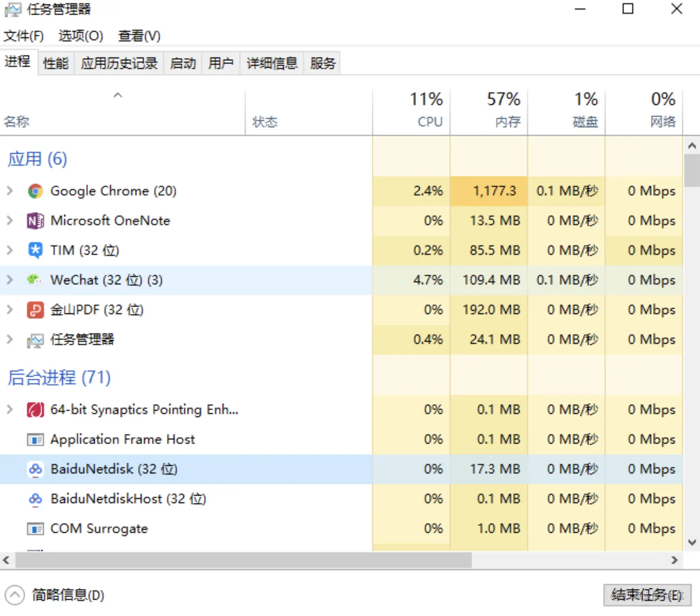Click the Google Chrome process icon

click(35, 191)
